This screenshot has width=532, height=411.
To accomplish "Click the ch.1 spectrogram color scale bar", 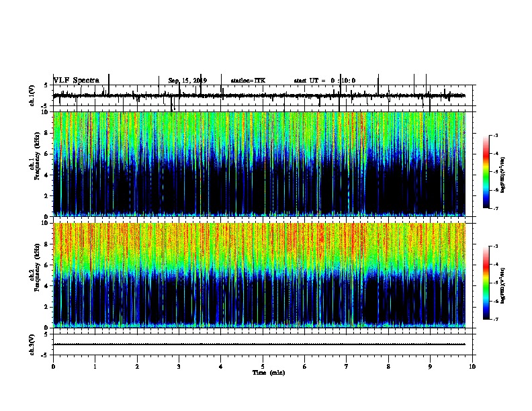I will point(486,172).
